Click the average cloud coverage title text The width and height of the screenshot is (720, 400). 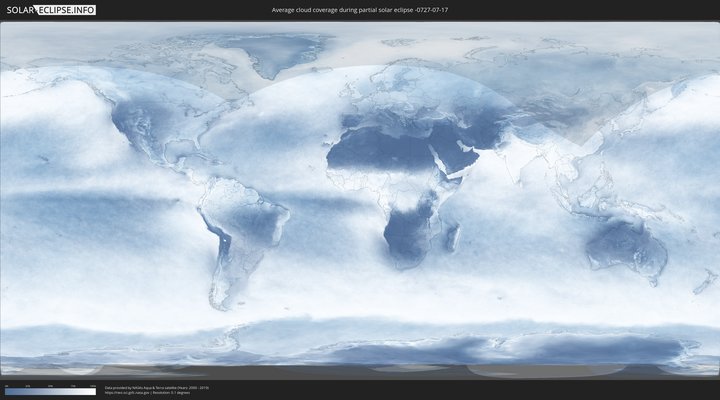click(x=360, y=9)
